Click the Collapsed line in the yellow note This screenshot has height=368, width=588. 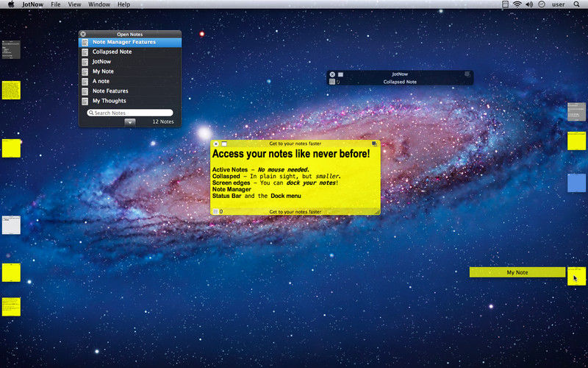(x=276, y=176)
